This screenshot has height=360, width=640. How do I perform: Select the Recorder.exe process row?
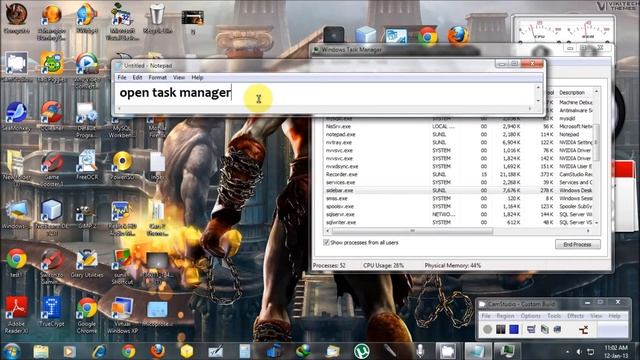(458, 174)
